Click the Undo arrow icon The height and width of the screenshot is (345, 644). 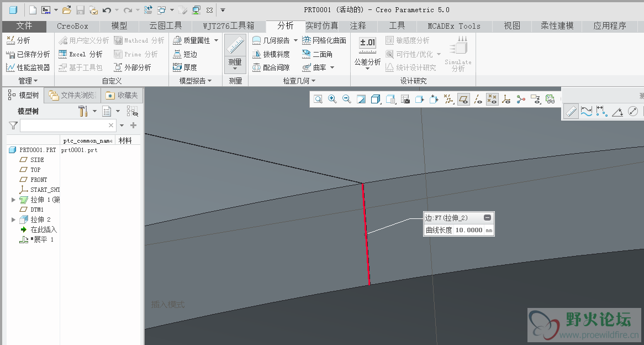107,10
